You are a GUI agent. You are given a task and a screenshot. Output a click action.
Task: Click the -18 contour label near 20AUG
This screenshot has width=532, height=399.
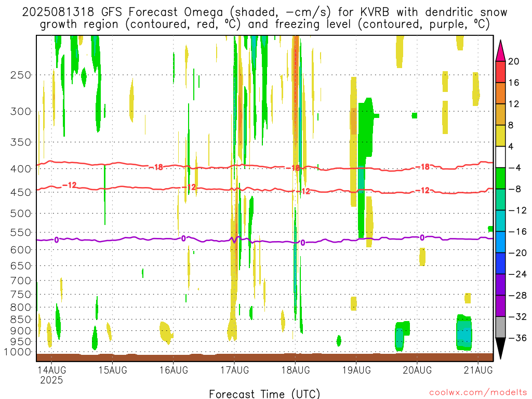point(423,167)
